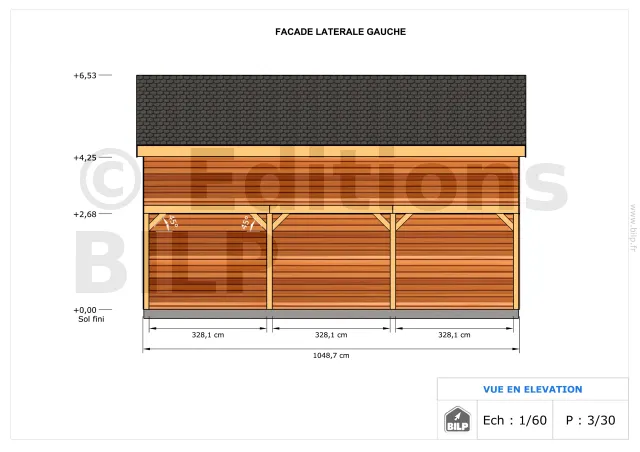Click the middle 328,1 cm dimension
Viewport: 640px width, 452px height.
[x=331, y=335]
